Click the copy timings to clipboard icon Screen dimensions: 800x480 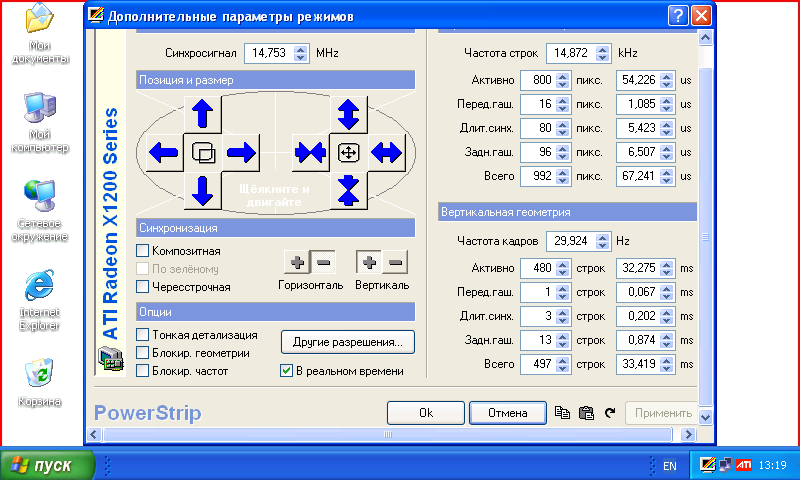[562, 412]
